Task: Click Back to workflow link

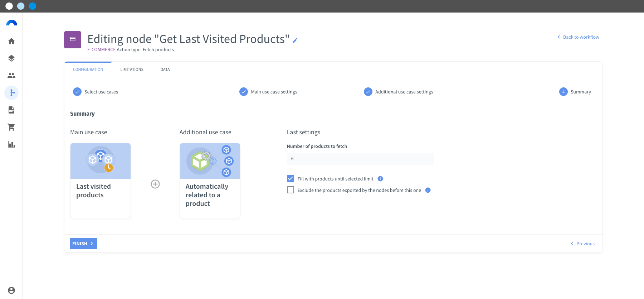Action: pyautogui.click(x=578, y=37)
